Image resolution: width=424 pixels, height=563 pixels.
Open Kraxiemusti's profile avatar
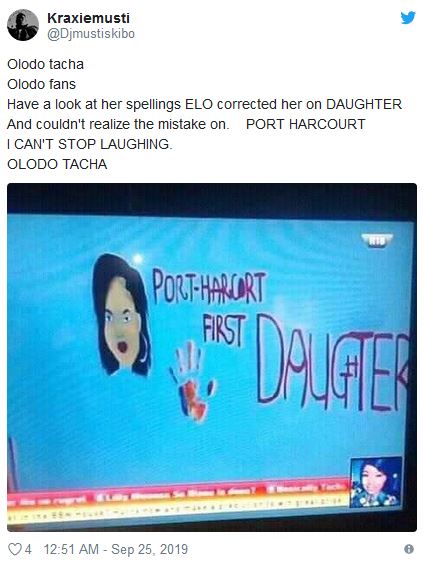click(x=23, y=25)
